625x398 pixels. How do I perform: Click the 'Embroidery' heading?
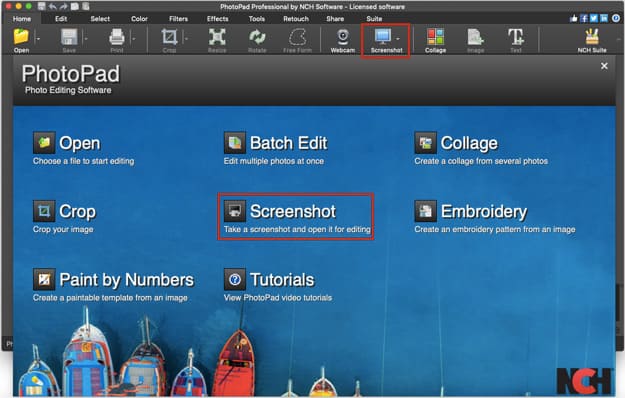point(484,212)
